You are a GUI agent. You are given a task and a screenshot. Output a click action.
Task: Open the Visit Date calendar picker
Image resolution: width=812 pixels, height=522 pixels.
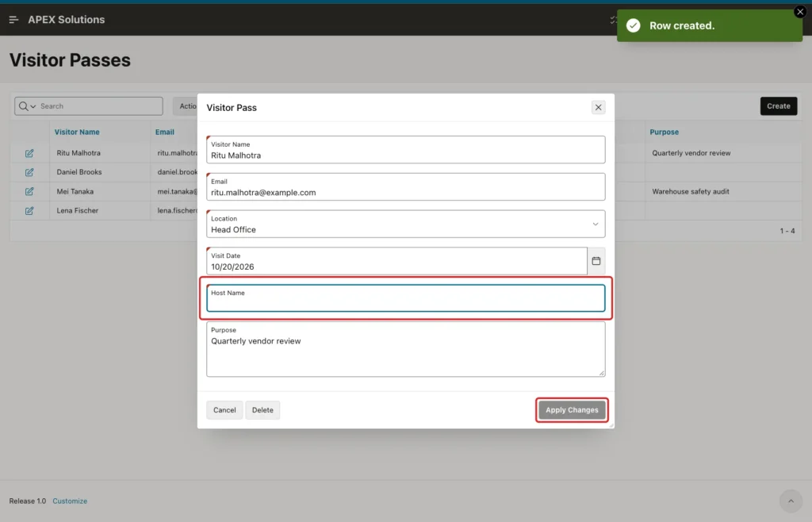coord(596,261)
